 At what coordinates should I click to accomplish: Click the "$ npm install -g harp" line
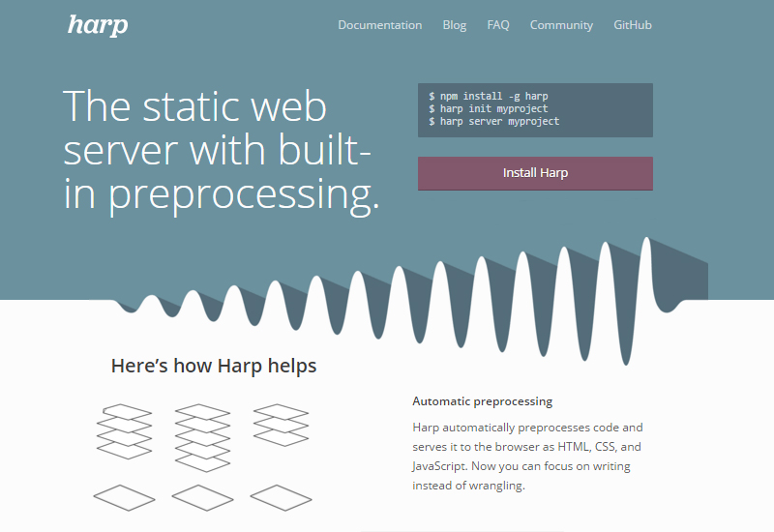tap(489, 96)
